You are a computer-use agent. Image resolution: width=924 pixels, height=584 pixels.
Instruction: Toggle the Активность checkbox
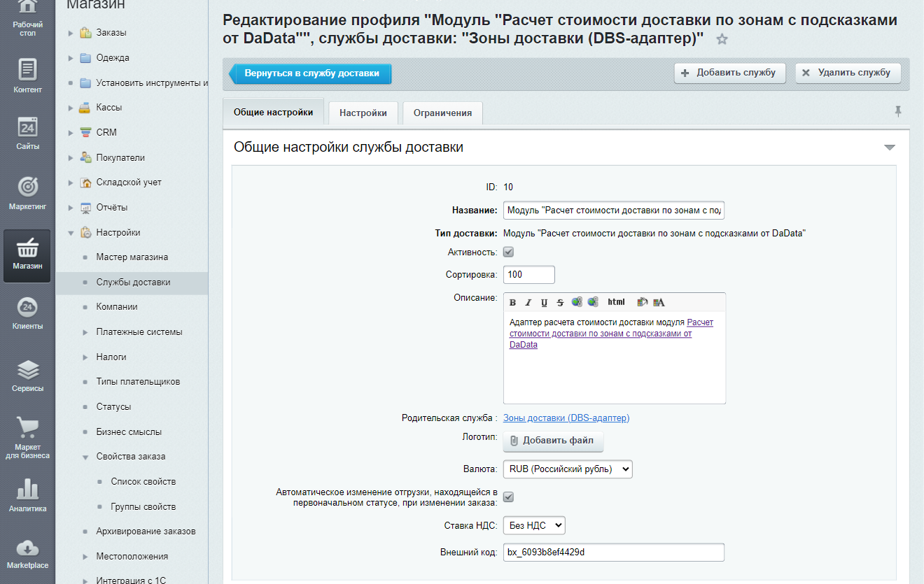pos(509,252)
